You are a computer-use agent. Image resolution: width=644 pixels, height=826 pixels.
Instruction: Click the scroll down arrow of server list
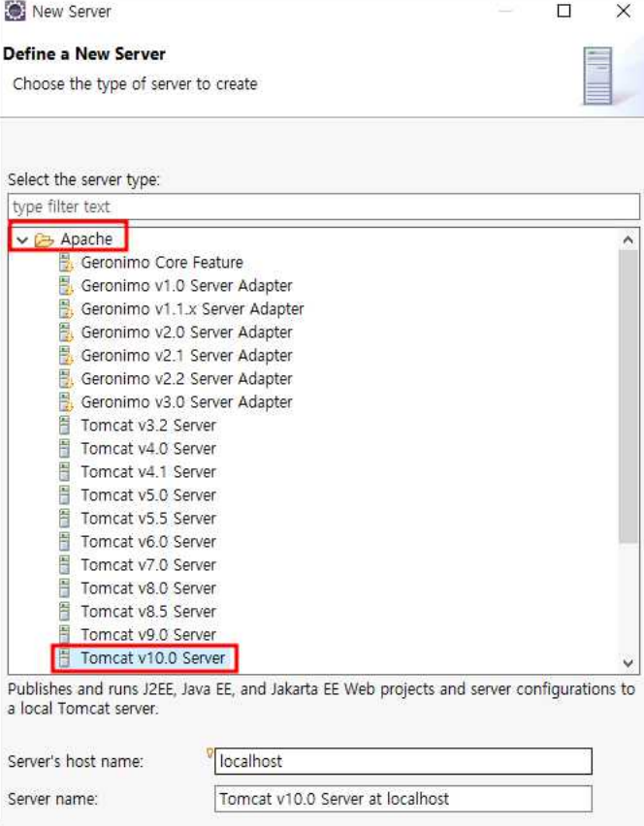point(628,663)
